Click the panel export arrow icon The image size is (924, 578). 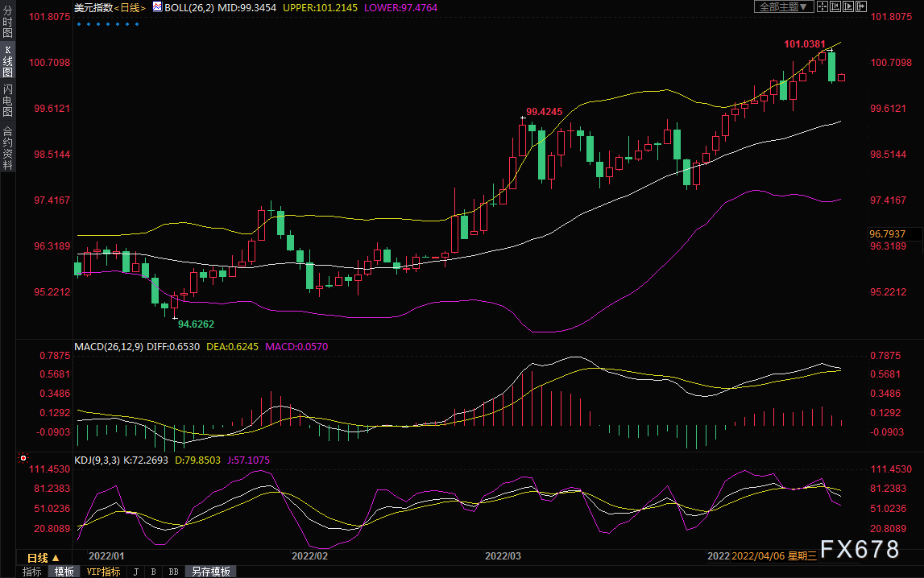pyautogui.click(x=861, y=6)
